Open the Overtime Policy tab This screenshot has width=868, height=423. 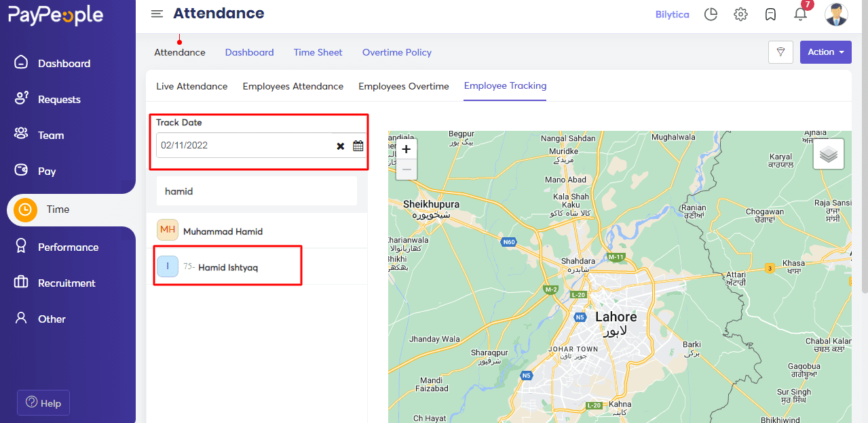(x=397, y=52)
